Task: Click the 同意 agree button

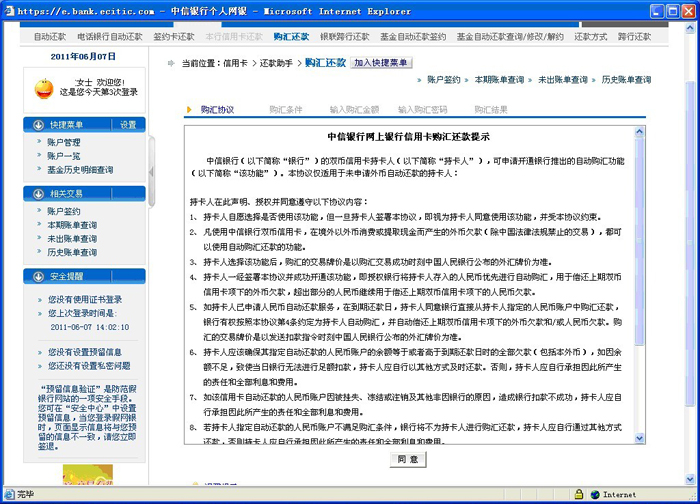Action: (408, 459)
